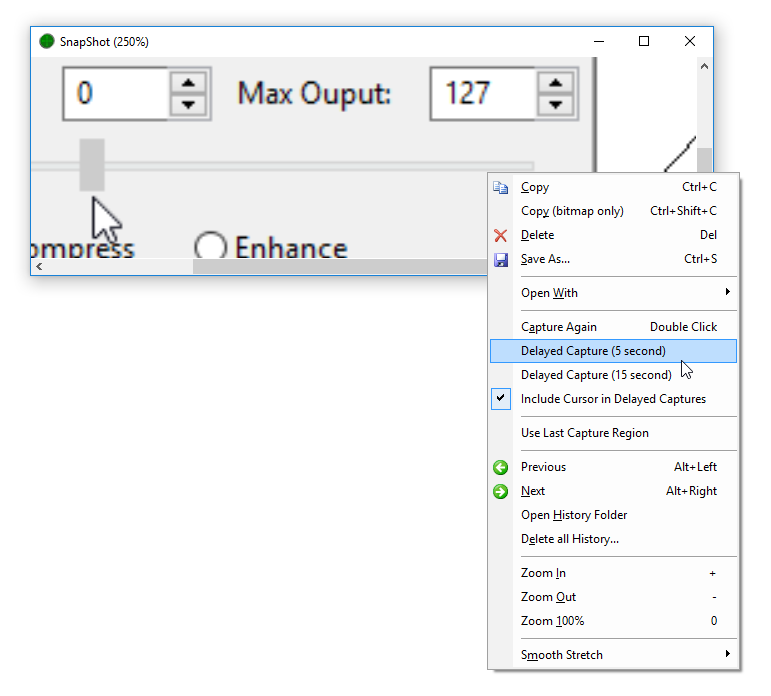Minimize the SnapShot window

click(x=599, y=41)
